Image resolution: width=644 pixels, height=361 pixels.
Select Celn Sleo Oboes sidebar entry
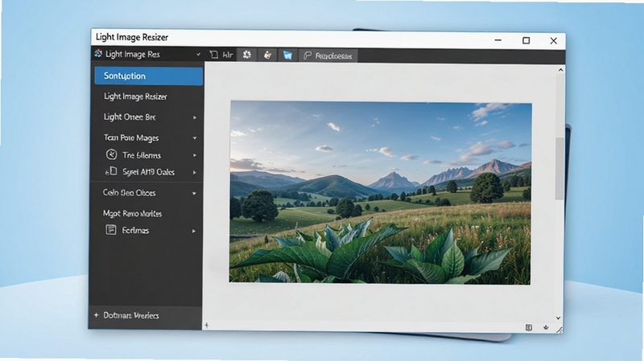[129, 192]
